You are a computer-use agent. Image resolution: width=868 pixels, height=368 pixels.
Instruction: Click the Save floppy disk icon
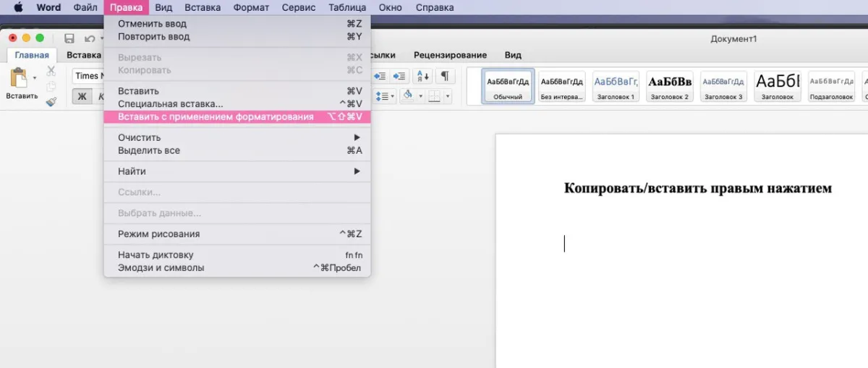(x=69, y=38)
